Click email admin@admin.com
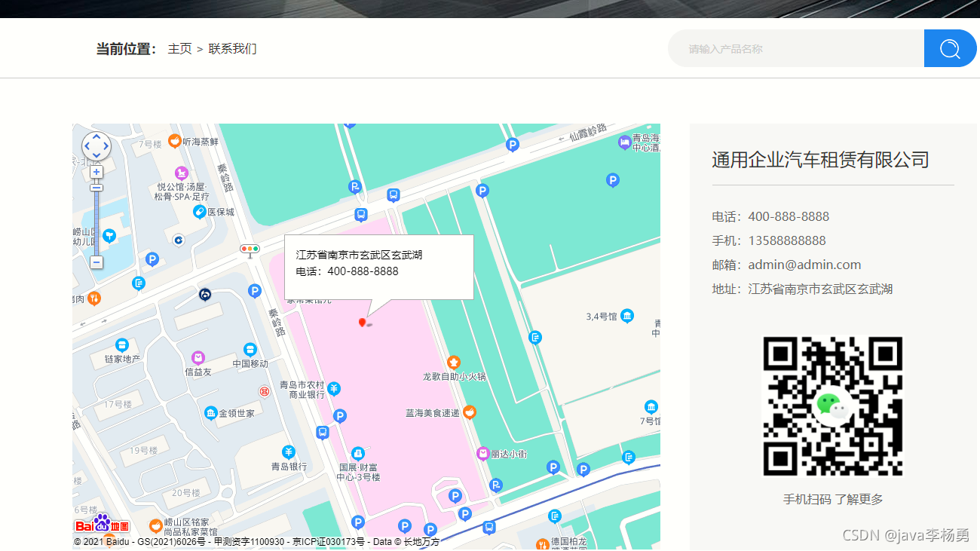980x551 pixels. click(804, 265)
